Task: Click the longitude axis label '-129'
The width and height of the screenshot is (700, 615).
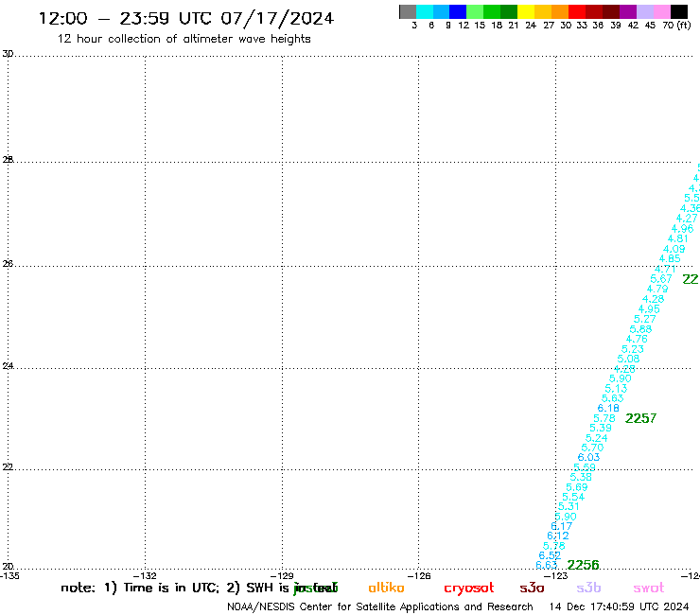Action: tap(282, 576)
